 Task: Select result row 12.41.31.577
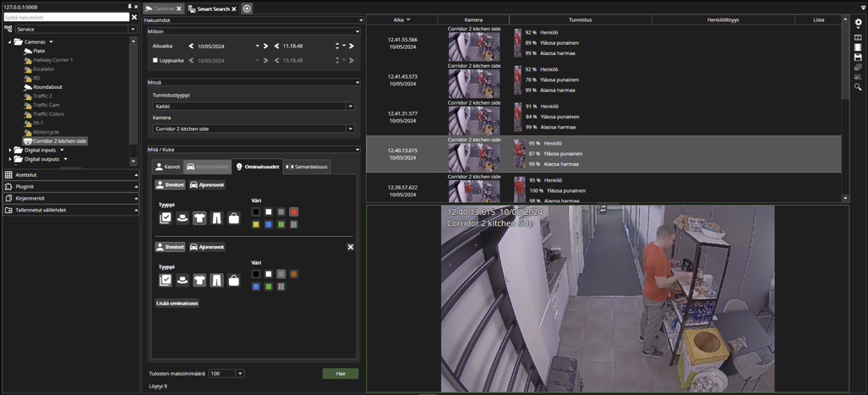click(603, 117)
